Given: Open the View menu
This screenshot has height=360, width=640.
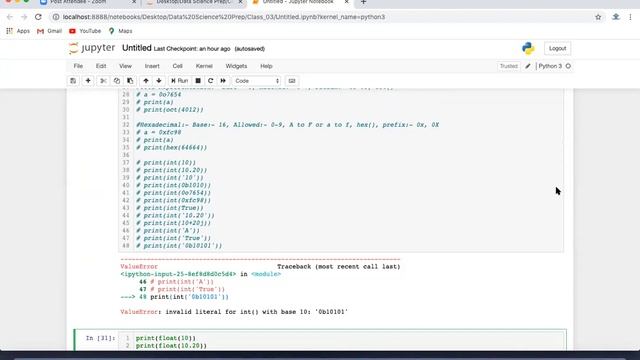Looking at the screenshot, I should (125, 66).
